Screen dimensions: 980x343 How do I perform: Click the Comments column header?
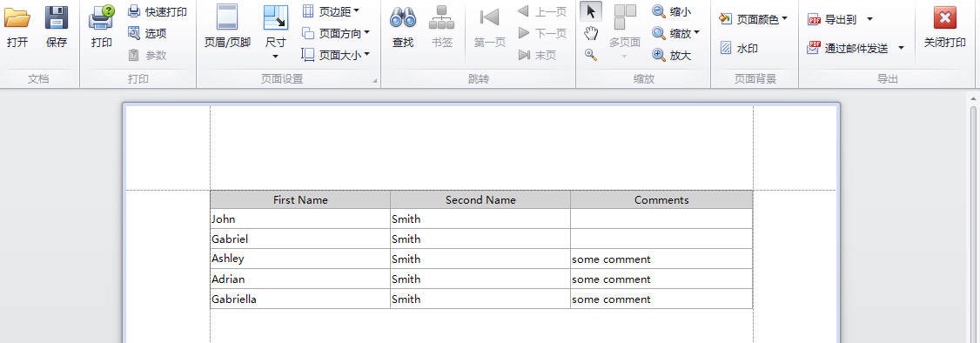point(661,200)
